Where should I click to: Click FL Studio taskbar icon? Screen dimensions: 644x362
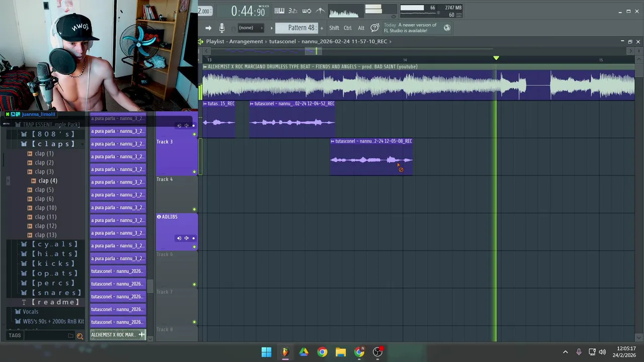(x=285, y=352)
